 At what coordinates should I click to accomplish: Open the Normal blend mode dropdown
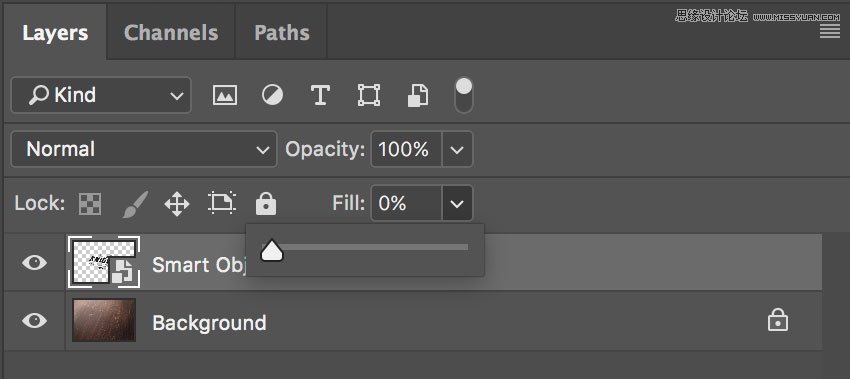(x=144, y=149)
